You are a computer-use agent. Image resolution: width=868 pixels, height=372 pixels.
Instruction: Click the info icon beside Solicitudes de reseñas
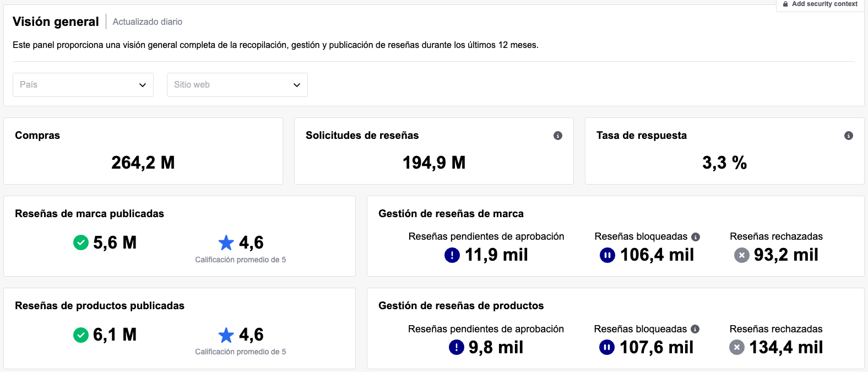tap(557, 136)
